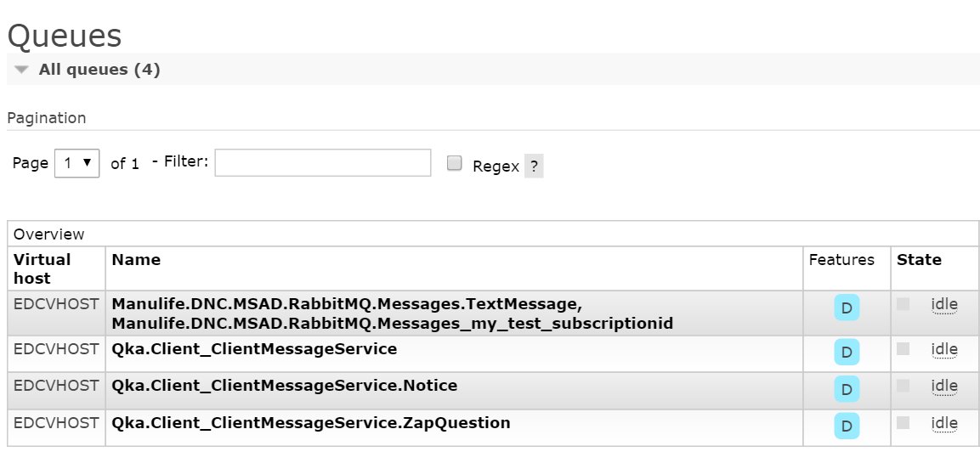Enable the Regex filter checkbox
Screen dimensions: 980x463
coord(455,164)
